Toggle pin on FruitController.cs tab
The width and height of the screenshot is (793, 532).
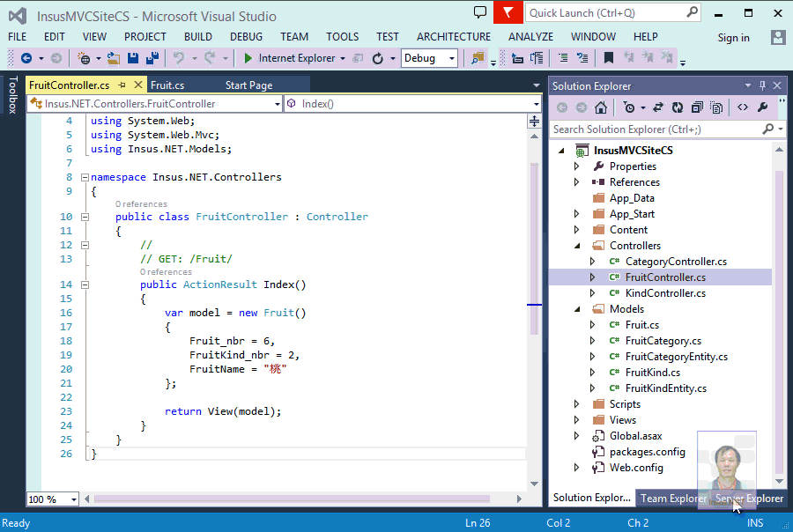coord(122,85)
